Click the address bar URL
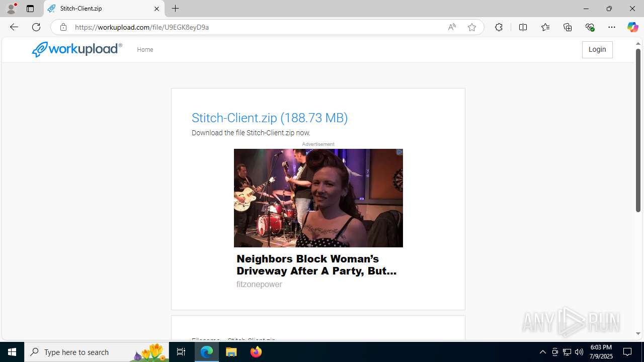 click(x=142, y=27)
